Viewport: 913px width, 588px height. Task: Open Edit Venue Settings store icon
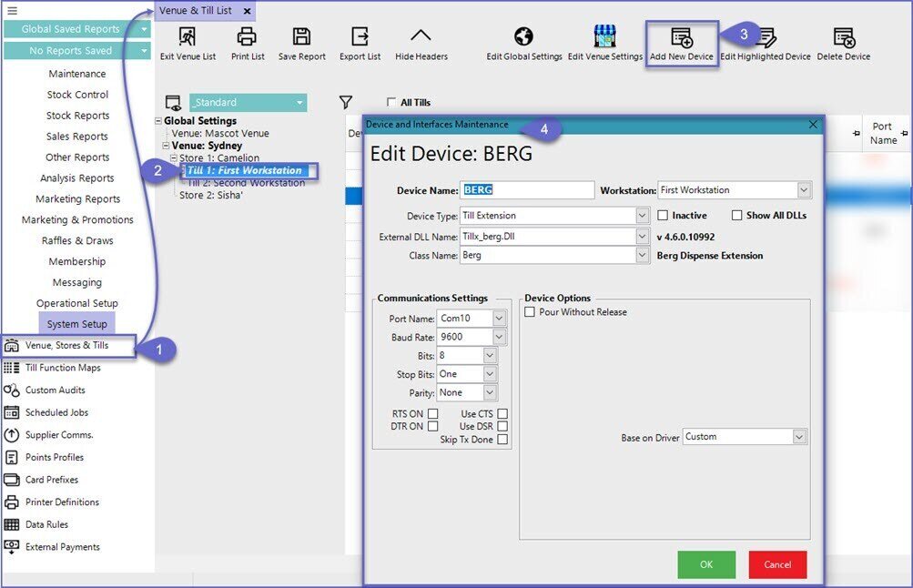(604, 37)
